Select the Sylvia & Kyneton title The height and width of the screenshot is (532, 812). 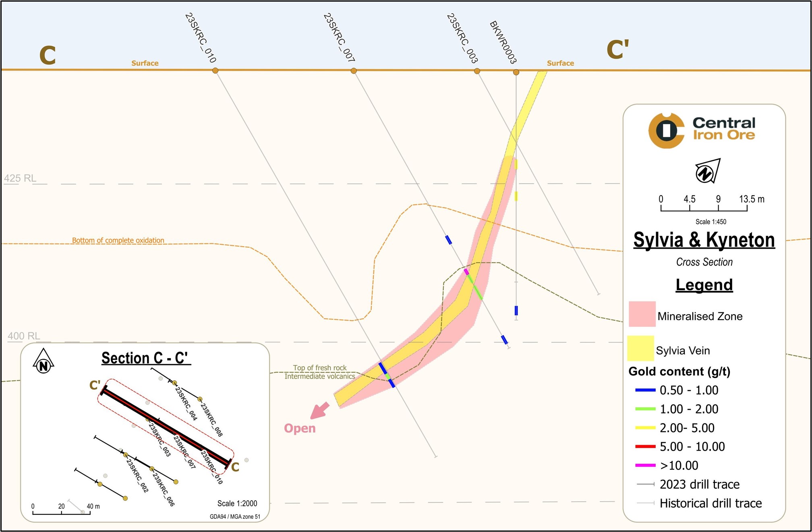coord(704,240)
